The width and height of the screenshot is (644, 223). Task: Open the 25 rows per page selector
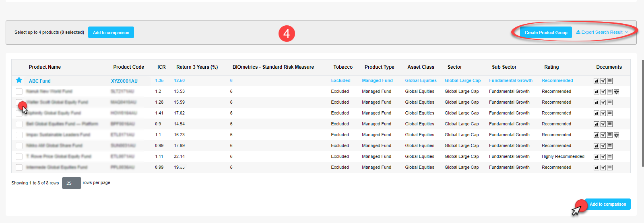pos(71,183)
